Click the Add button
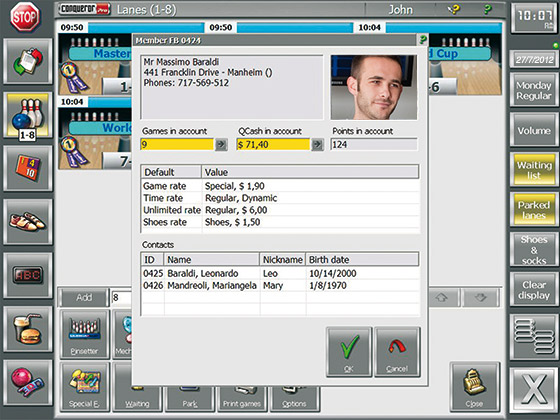 [x=84, y=297]
